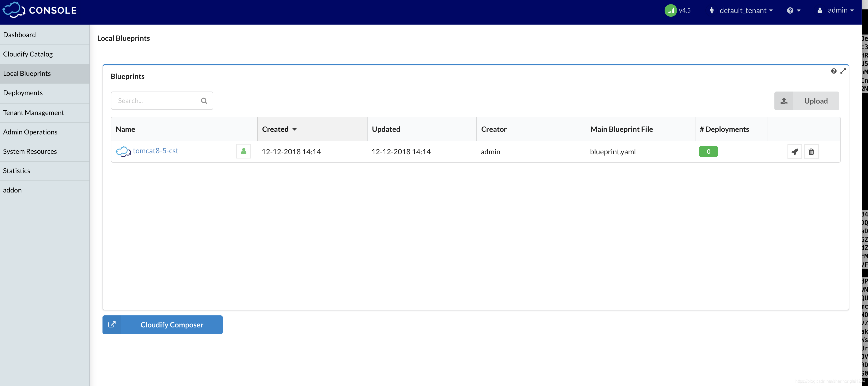Click the tomcat8-5-cst blueprint name link
The image size is (868, 386).
pos(156,150)
